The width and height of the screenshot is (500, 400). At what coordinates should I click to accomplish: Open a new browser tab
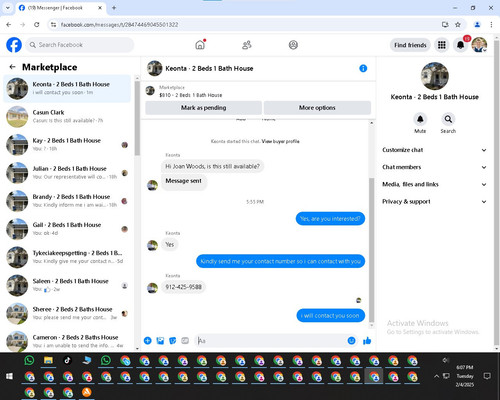[x=114, y=8]
